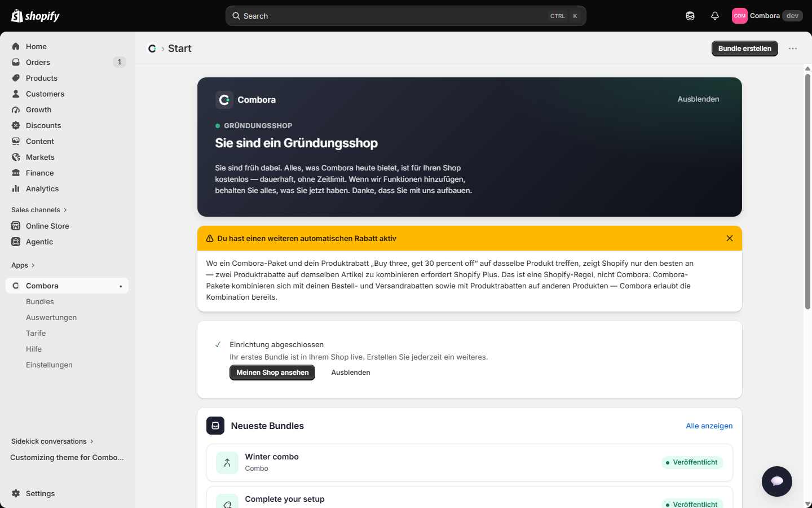This screenshot has height=508, width=812.
Task: Open Einstellungen in Combora submenu
Action: coord(49,365)
